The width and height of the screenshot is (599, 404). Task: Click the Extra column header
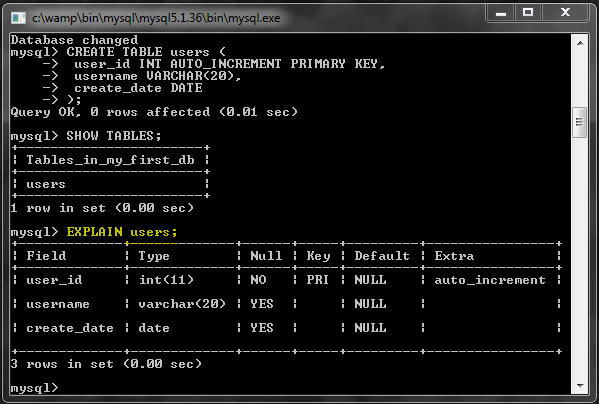454,255
